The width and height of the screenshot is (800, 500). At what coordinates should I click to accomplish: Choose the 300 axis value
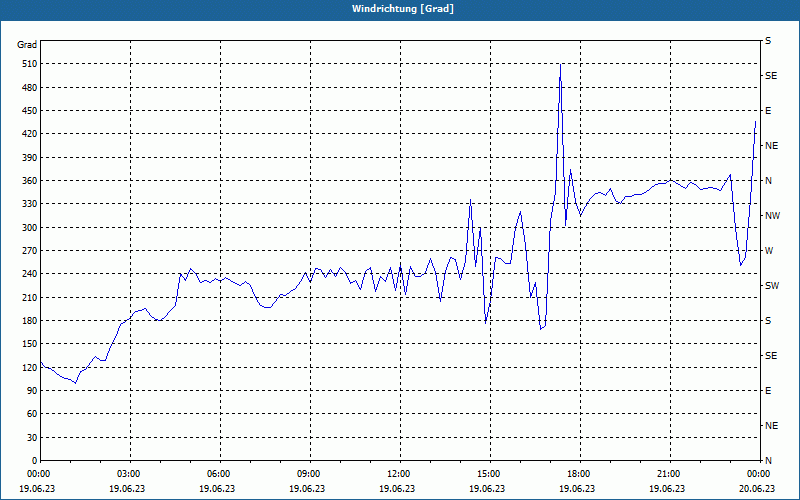point(31,228)
